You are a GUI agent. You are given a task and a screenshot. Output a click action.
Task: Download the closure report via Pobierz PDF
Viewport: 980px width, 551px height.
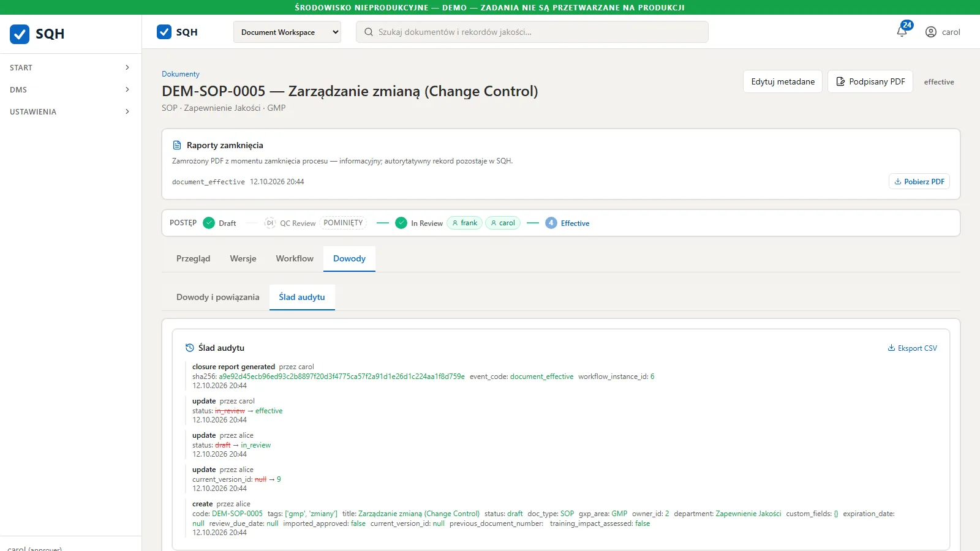[x=919, y=181]
